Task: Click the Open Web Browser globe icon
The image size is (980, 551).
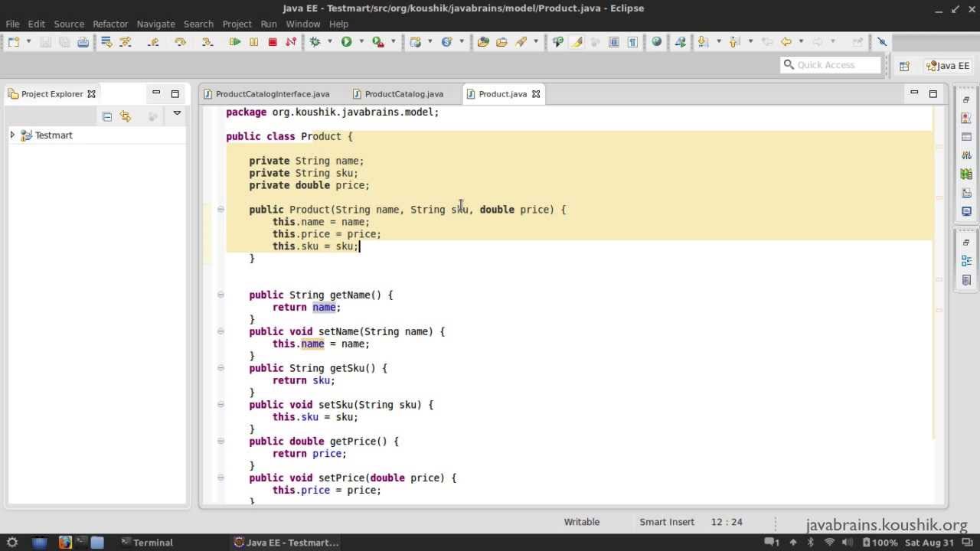Action: [656, 42]
